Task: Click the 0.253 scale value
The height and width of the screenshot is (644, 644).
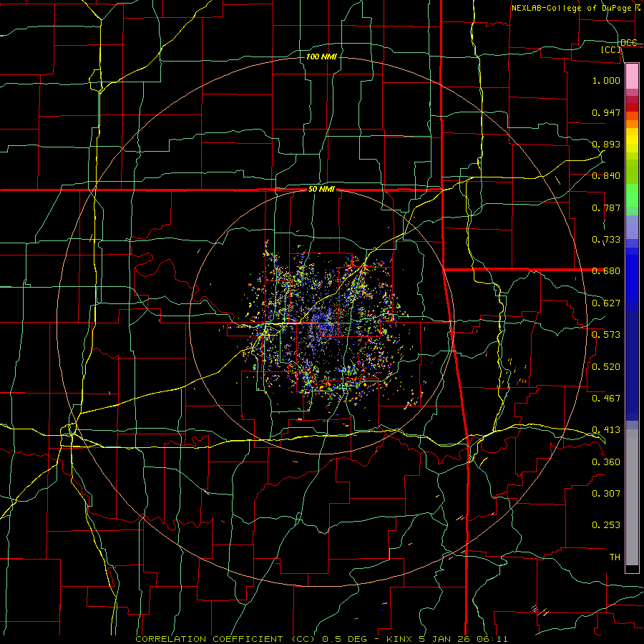Action: coord(606,525)
